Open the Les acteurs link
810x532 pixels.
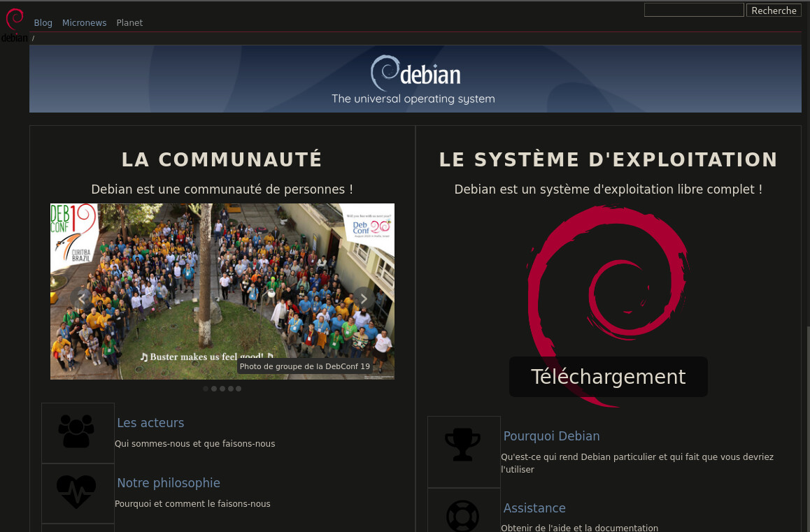point(150,422)
